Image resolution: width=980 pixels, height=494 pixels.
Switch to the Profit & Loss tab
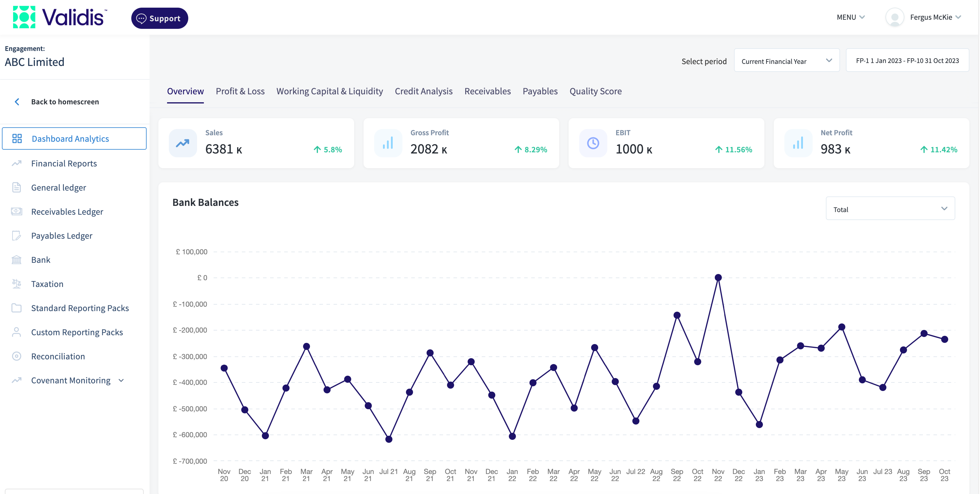click(240, 91)
